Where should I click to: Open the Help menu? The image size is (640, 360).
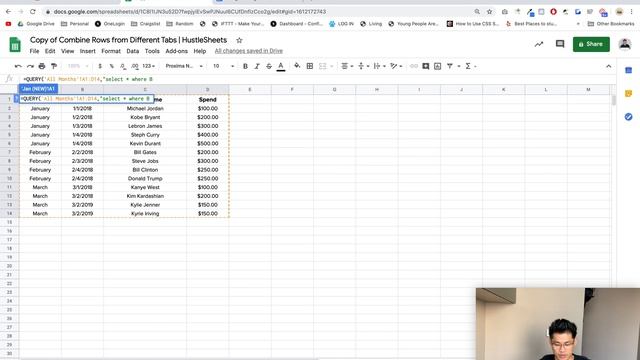(x=200, y=51)
